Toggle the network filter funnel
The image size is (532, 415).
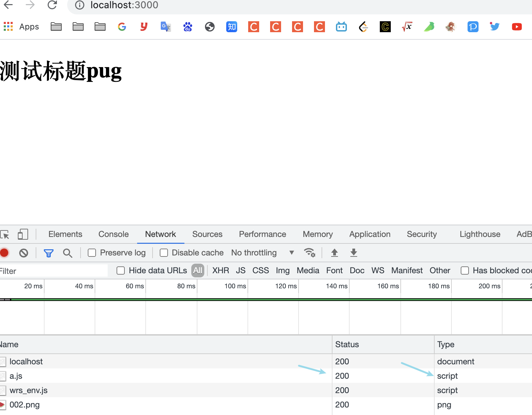[x=49, y=253]
